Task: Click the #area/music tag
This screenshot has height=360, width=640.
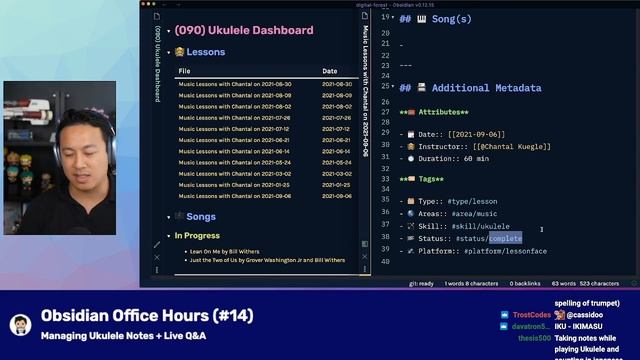Action: coord(474,213)
